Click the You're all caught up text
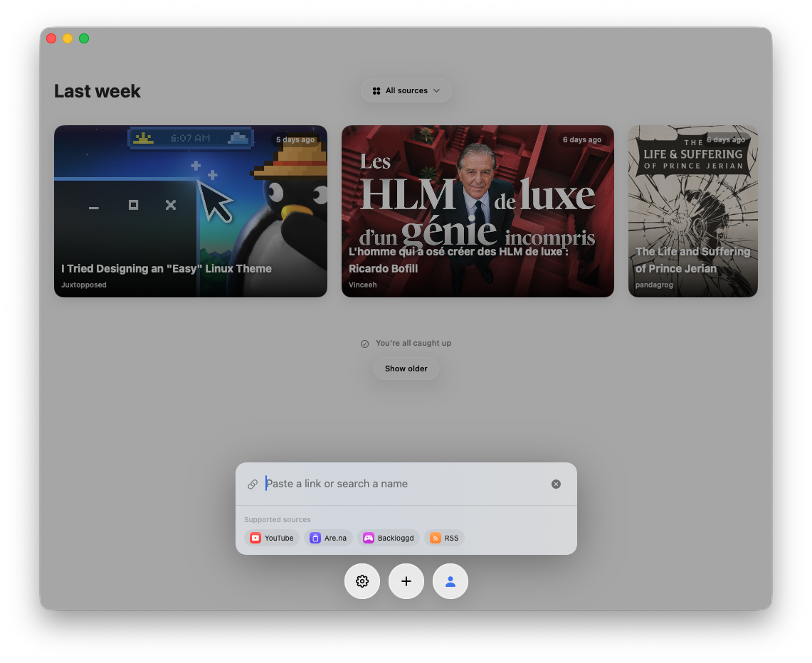The width and height of the screenshot is (812, 663). click(413, 343)
